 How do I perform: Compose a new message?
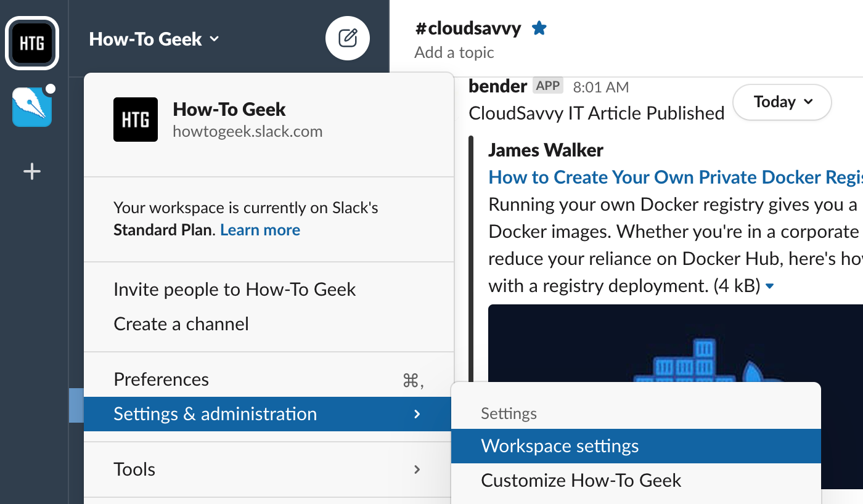coord(348,38)
